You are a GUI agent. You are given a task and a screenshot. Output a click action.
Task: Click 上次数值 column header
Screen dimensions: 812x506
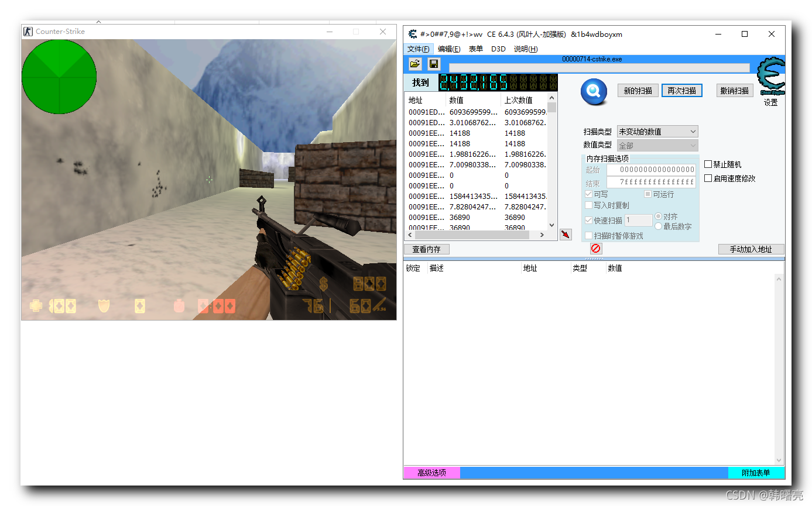[525, 100]
